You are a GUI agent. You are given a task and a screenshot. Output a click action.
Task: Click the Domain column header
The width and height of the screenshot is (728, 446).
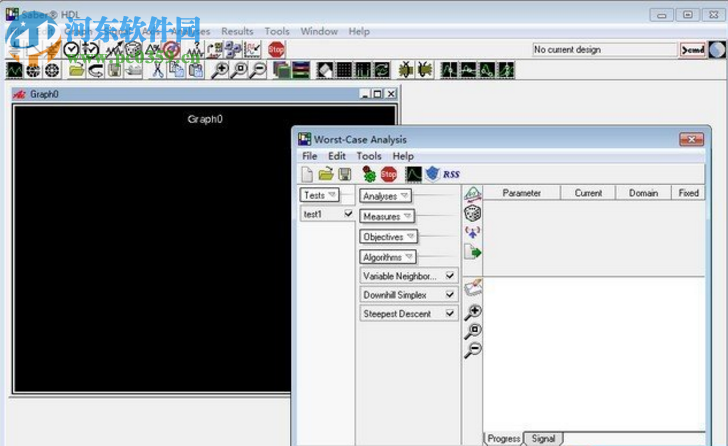coord(644,193)
